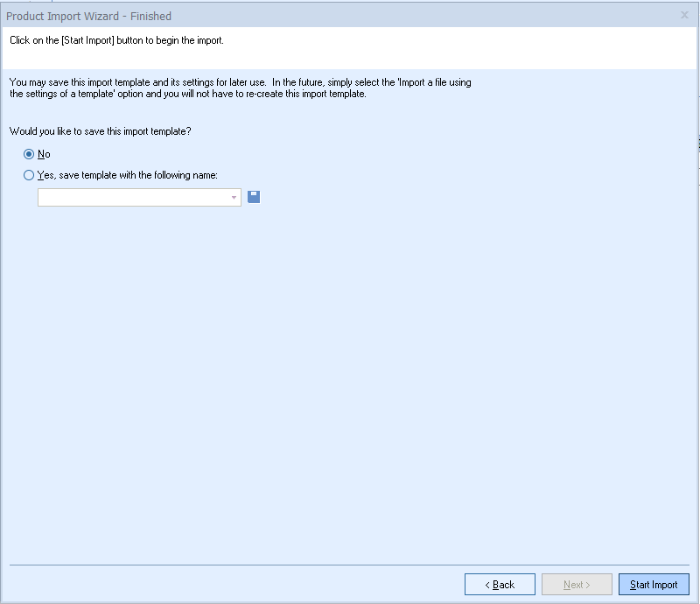Click the "Yes, save template with the following name" label
The image size is (700, 604).
tap(128, 174)
